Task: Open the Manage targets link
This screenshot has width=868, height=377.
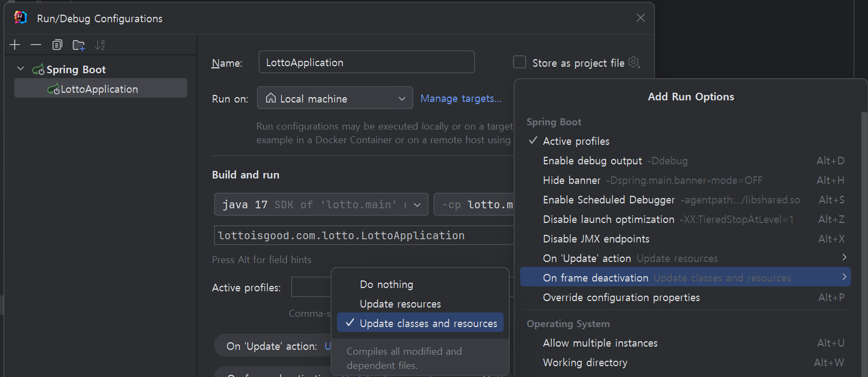Action: (x=461, y=98)
